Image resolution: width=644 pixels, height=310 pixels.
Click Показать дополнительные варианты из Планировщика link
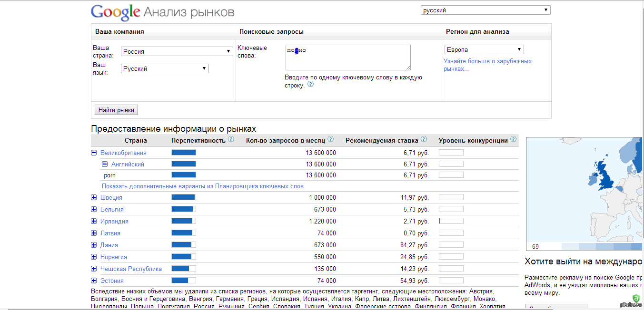click(x=203, y=186)
